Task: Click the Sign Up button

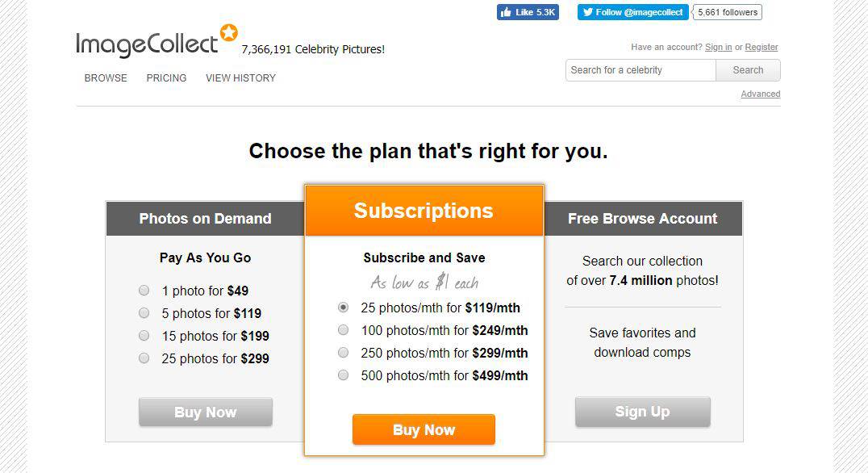Action: [643, 412]
